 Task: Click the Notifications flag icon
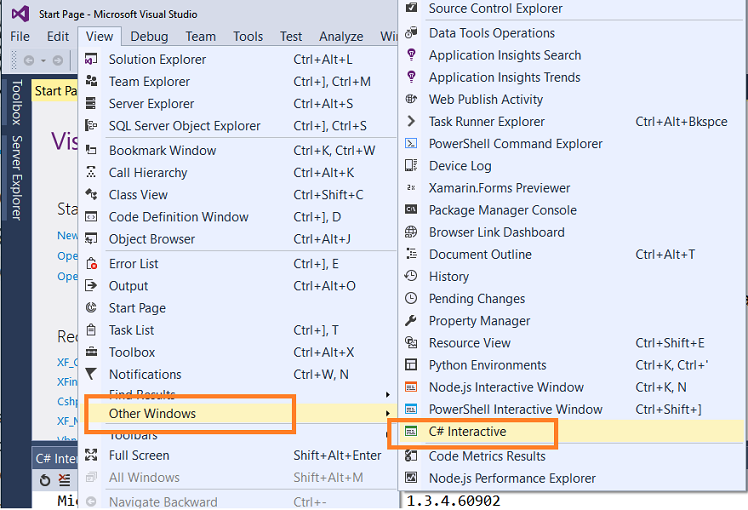point(91,374)
